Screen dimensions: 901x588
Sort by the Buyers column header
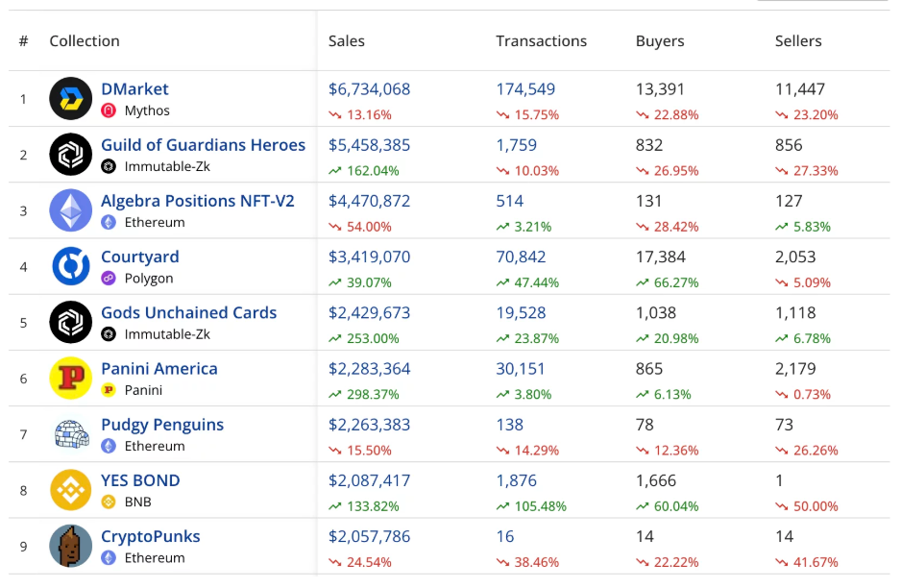(x=660, y=41)
